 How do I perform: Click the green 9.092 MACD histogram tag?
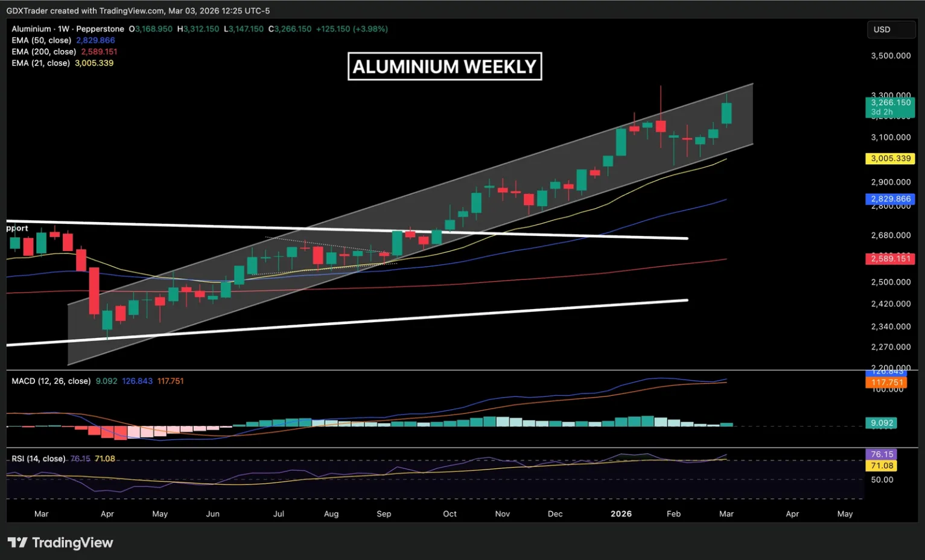pyautogui.click(x=881, y=423)
